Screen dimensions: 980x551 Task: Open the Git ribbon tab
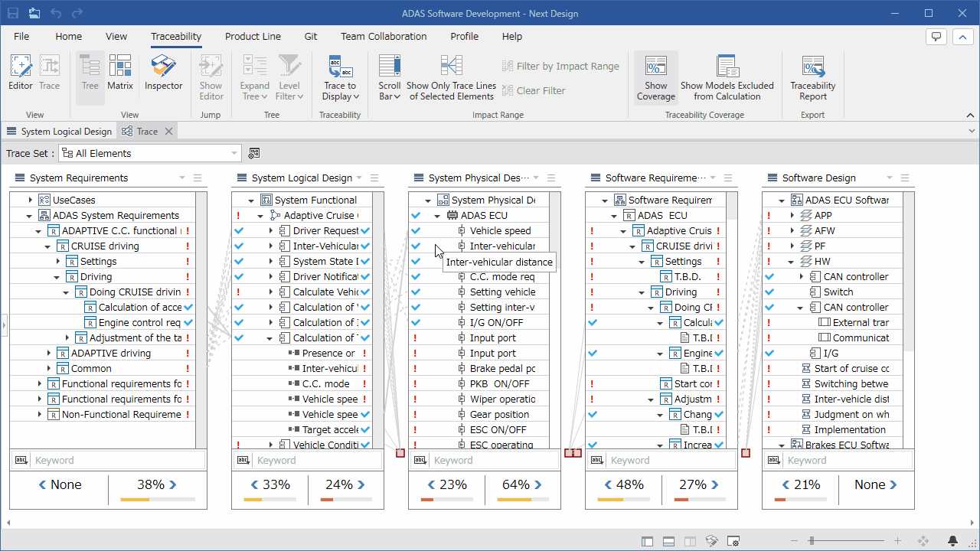311,36
